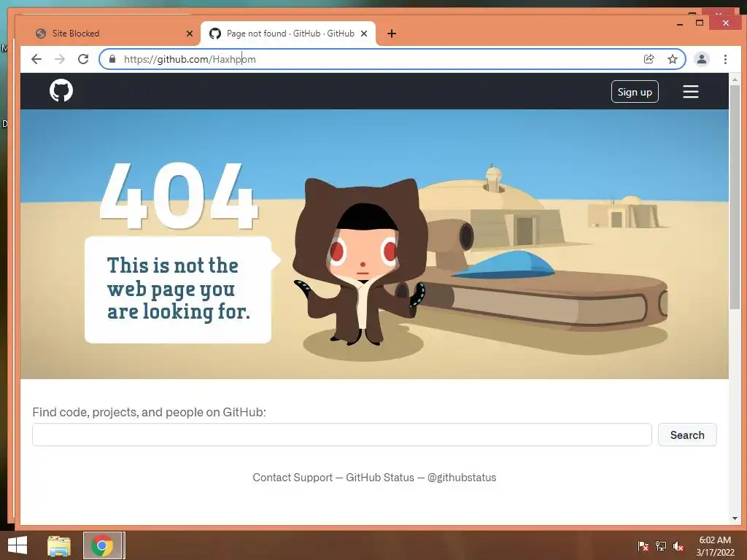Click the share page icon in address bar

click(649, 59)
